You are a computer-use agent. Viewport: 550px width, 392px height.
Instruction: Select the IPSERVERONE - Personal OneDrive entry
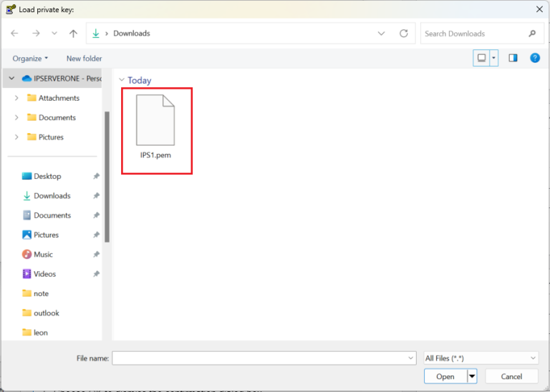tap(62, 79)
